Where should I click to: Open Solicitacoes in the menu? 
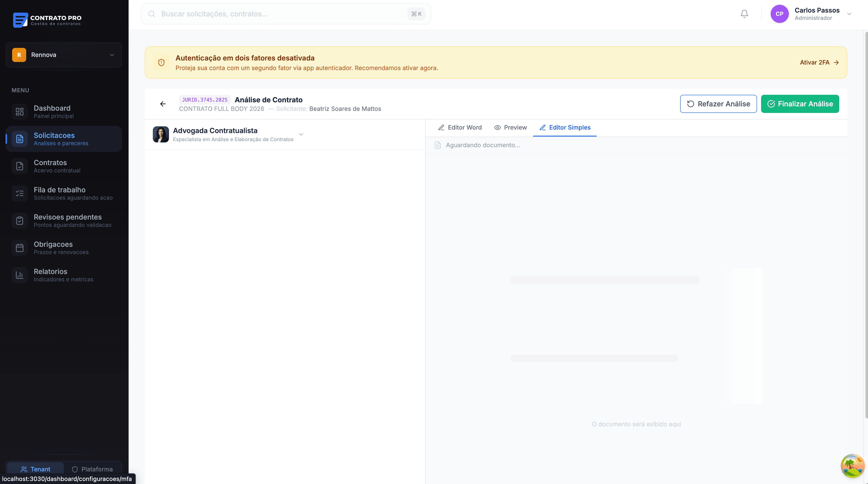64,139
